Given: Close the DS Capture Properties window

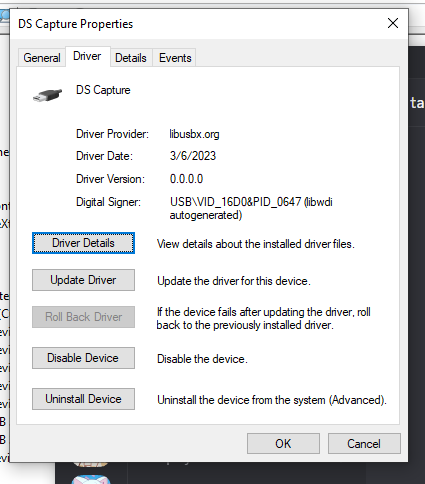Looking at the screenshot, I should [393, 23].
